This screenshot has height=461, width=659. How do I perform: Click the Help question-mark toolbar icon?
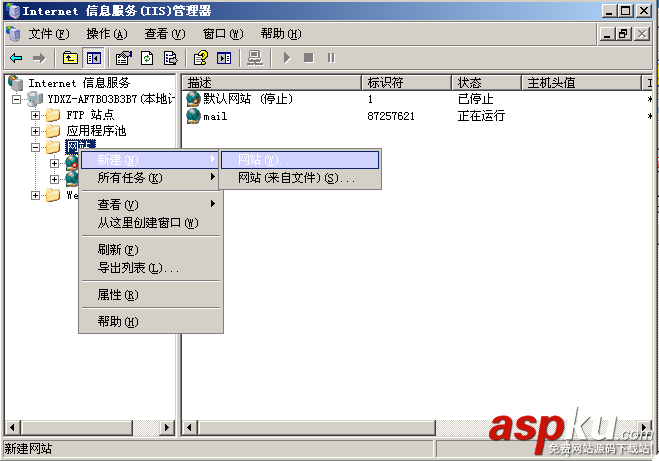click(x=201, y=58)
